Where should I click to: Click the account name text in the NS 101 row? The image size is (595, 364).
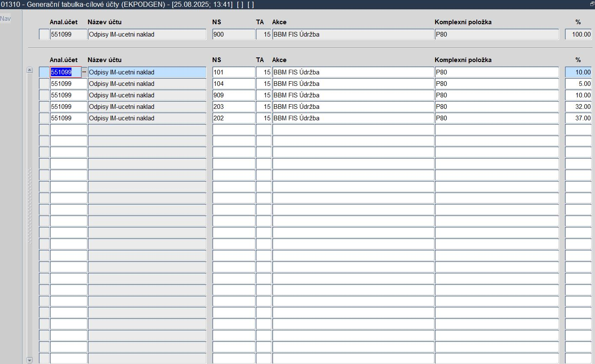(122, 72)
